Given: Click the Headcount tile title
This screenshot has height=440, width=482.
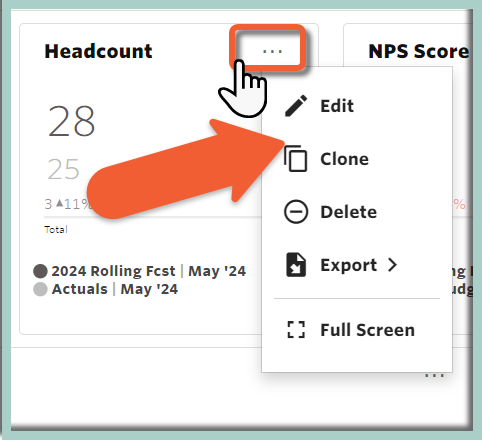Looking at the screenshot, I should click(98, 51).
